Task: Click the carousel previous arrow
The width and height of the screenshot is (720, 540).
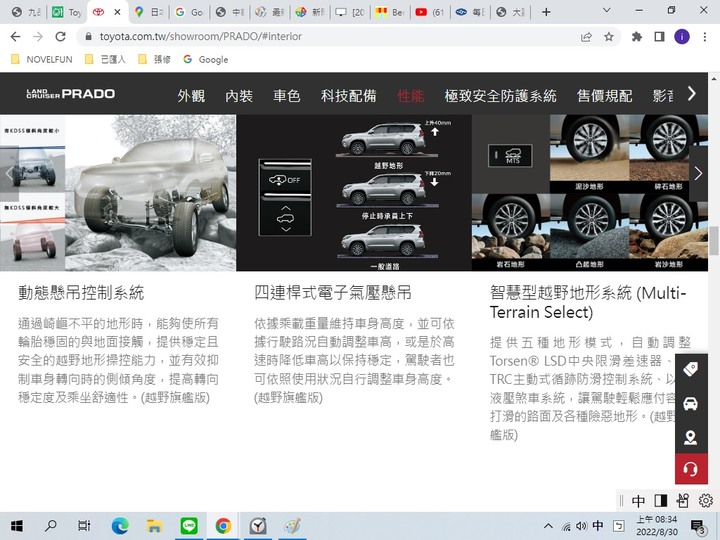Action: [9, 174]
